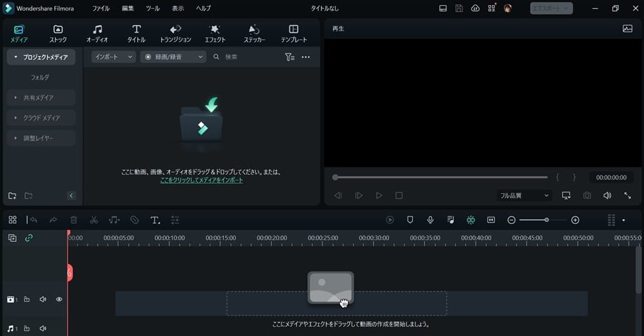Image resolution: width=644 pixels, height=336 pixels.
Task: Open the フル品質 quality dropdown
Action: [x=524, y=196]
